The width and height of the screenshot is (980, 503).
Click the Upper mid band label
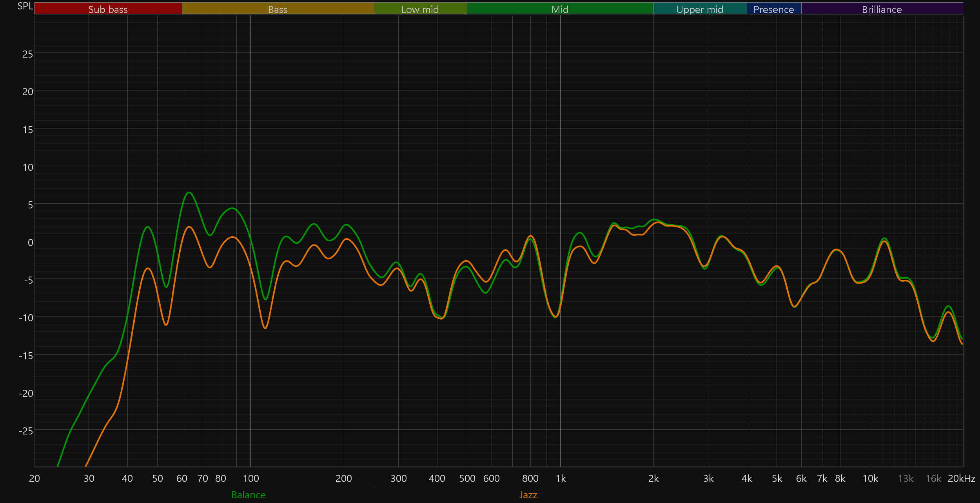coord(700,9)
